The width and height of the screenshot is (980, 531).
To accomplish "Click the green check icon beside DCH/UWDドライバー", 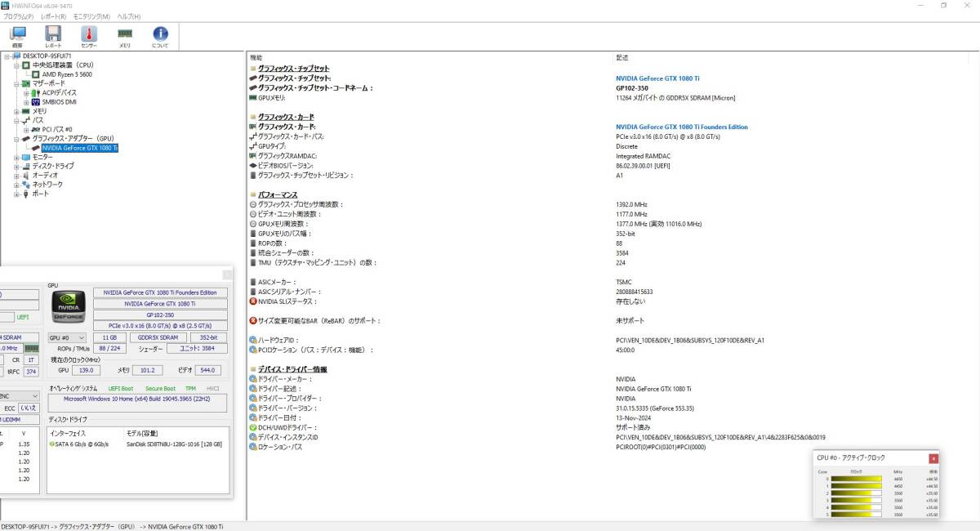I will 252,427.
